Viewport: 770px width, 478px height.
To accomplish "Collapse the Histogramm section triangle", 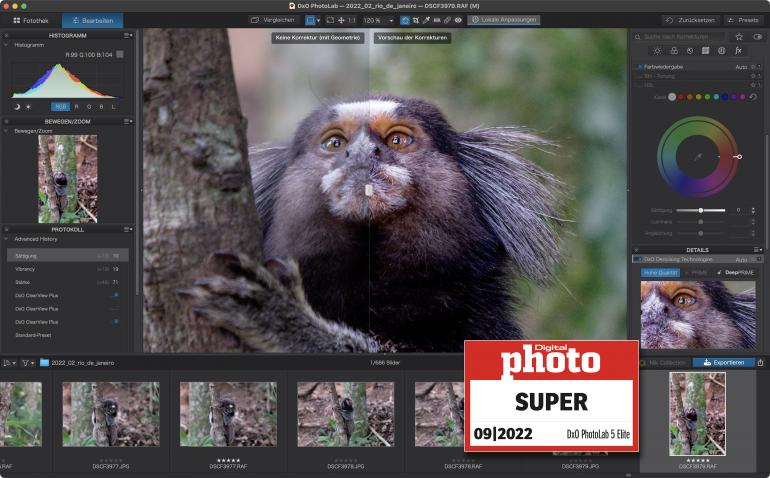I will (6, 45).
